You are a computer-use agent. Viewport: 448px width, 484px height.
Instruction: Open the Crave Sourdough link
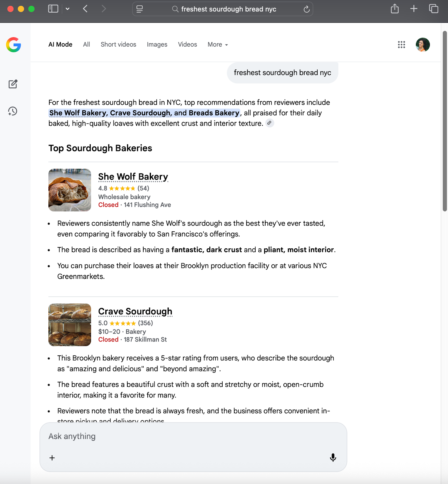[135, 311]
